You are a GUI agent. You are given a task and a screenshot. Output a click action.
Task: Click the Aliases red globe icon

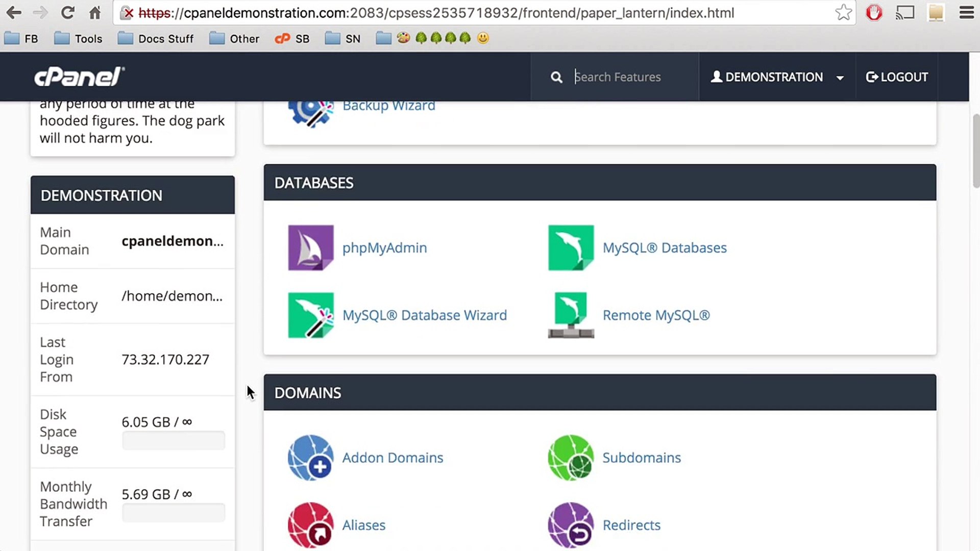[x=310, y=525]
